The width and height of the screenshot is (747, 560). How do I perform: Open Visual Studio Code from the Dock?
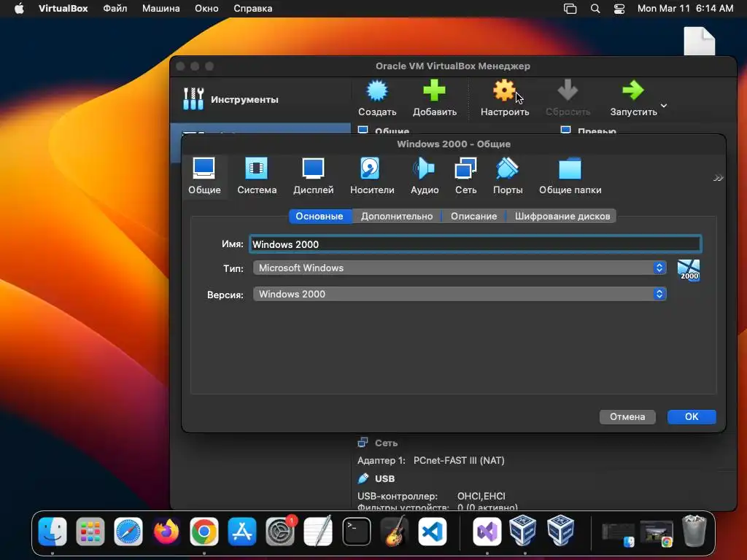click(433, 531)
